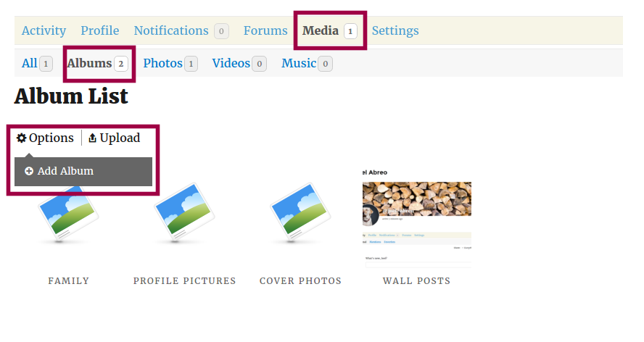Open the Settings tab
The image size is (644, 342).
point(395,30)
